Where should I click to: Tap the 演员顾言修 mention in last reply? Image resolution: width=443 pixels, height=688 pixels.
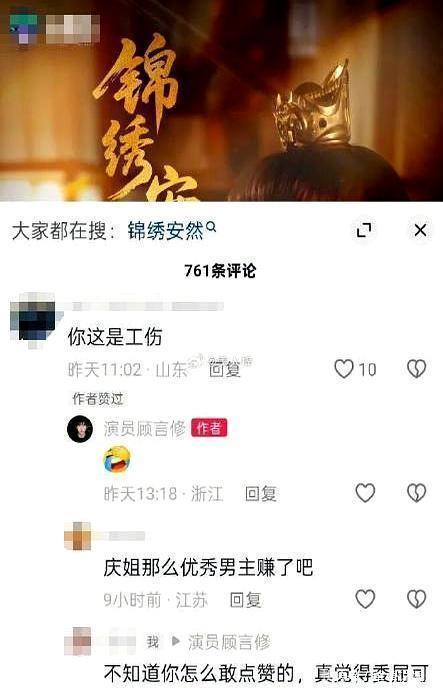(x=229, y=642)
